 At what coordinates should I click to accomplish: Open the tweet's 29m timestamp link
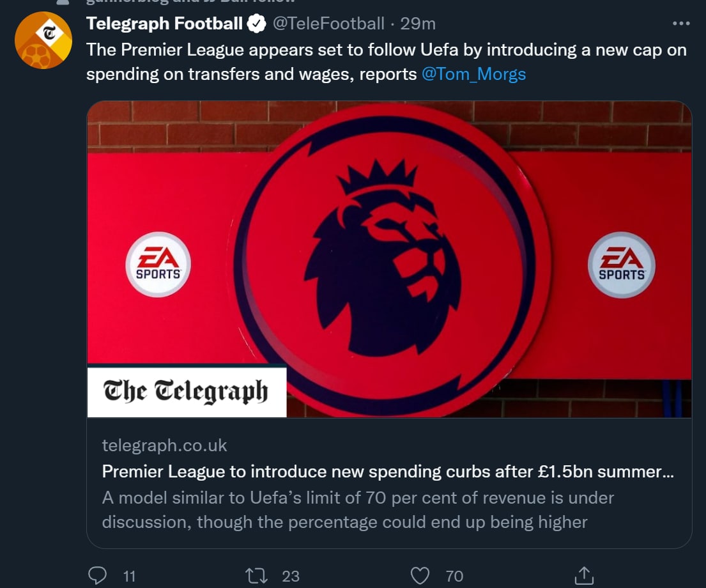pyautogui.click(x=418, y=24)
